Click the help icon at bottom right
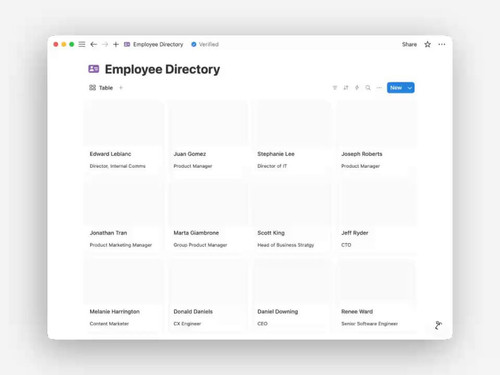 pos(438,325)
